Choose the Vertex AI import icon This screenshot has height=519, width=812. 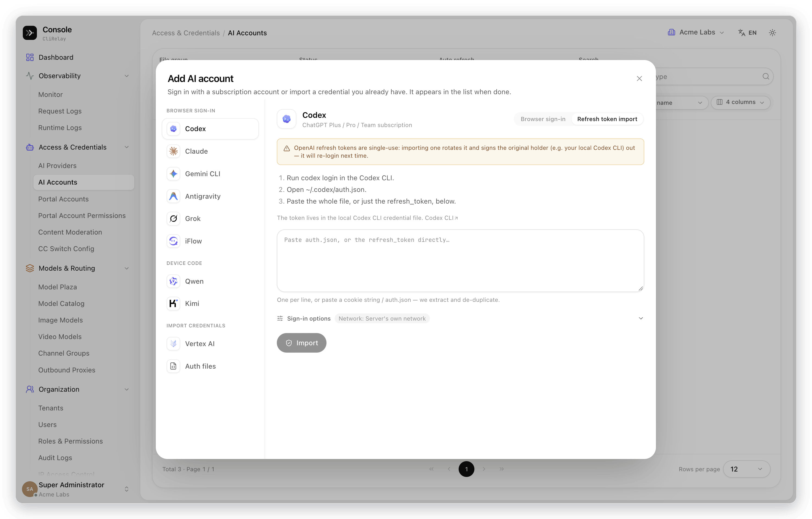(x=173, y=343)
